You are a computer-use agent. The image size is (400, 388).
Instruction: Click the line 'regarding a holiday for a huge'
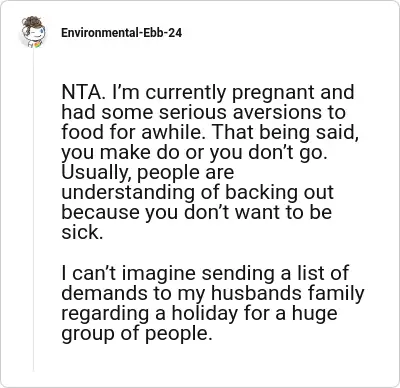point(199,313)
